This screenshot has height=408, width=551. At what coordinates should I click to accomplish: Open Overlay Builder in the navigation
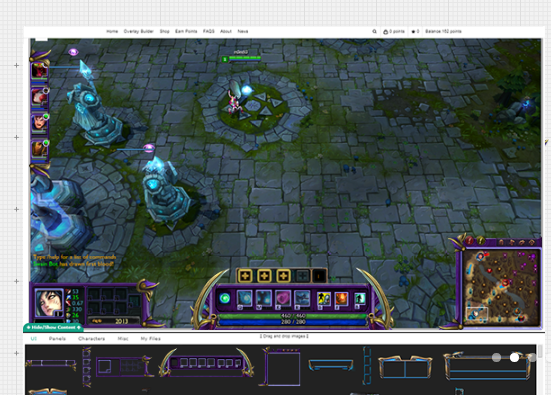click(138, 31)
